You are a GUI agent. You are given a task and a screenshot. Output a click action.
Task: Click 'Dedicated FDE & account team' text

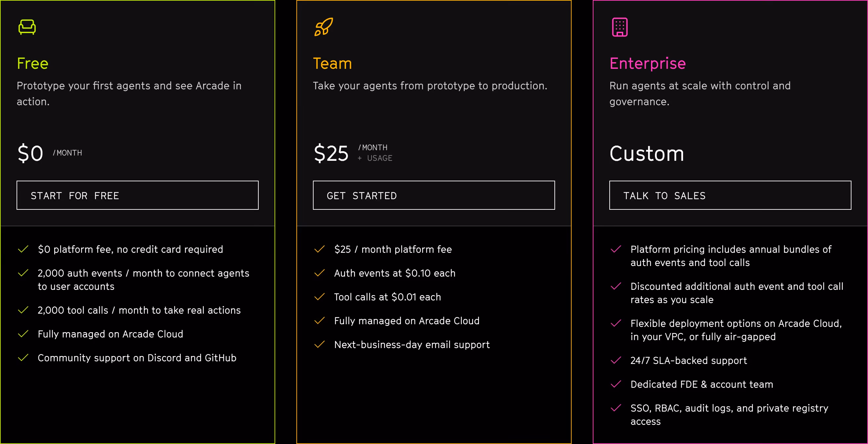tap(702, 384)
